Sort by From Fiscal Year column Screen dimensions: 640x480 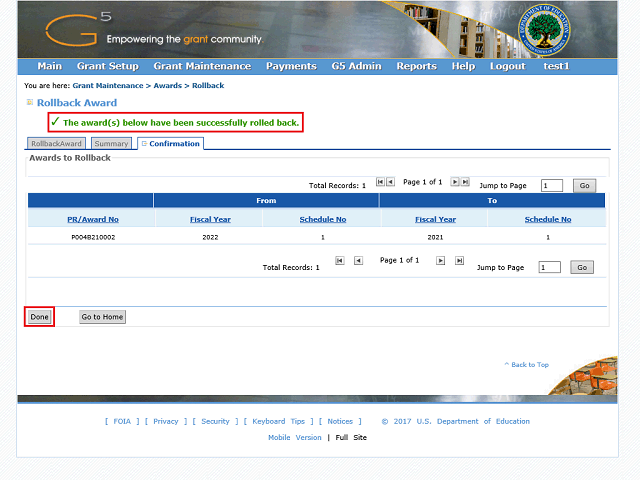coord(210,220)
